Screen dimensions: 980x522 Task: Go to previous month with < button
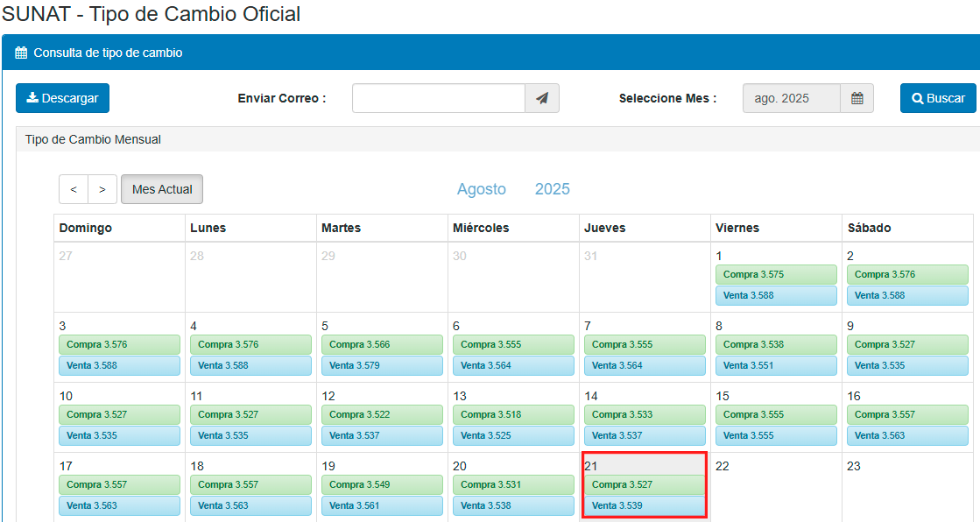click(x=74, y=189)
